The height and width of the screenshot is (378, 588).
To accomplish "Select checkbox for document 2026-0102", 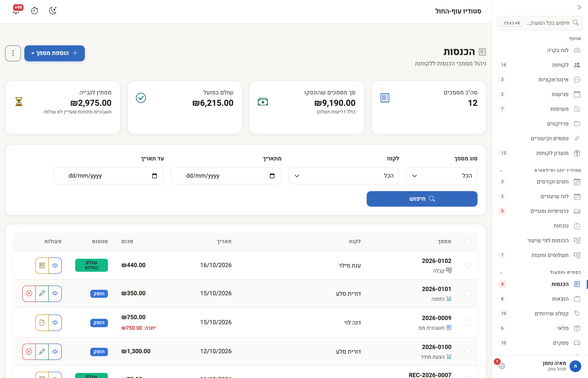I will point(468,265).
